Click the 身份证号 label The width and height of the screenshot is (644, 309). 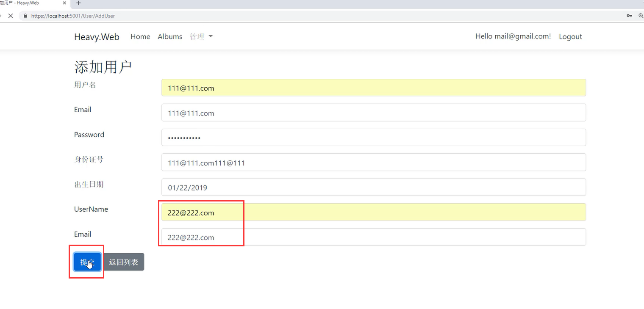89,160
